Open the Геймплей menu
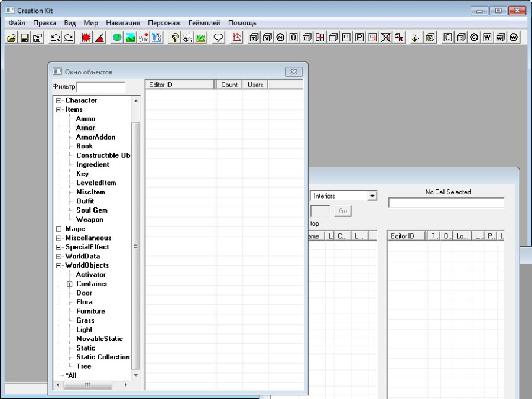 click(205, 22)
